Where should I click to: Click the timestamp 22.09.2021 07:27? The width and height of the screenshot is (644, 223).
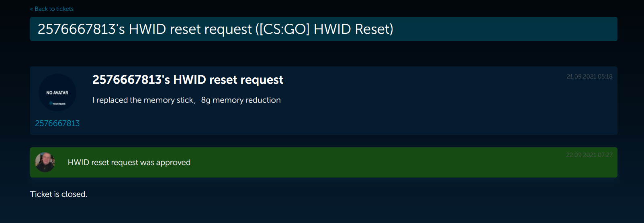[589, 155]
